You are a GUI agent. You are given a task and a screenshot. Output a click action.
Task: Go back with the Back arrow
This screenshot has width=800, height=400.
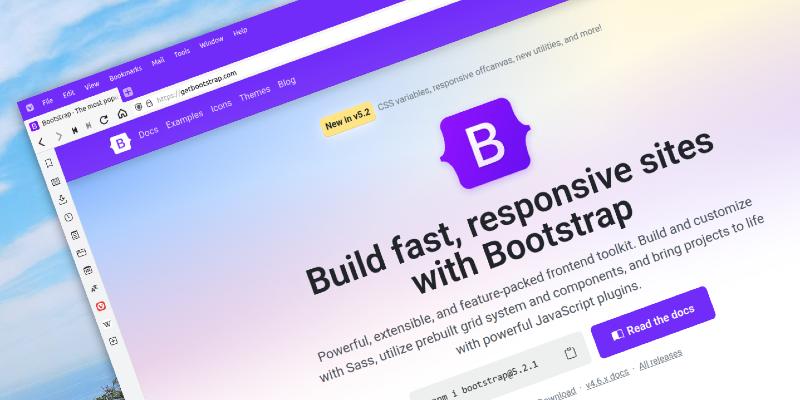[42, 142]
